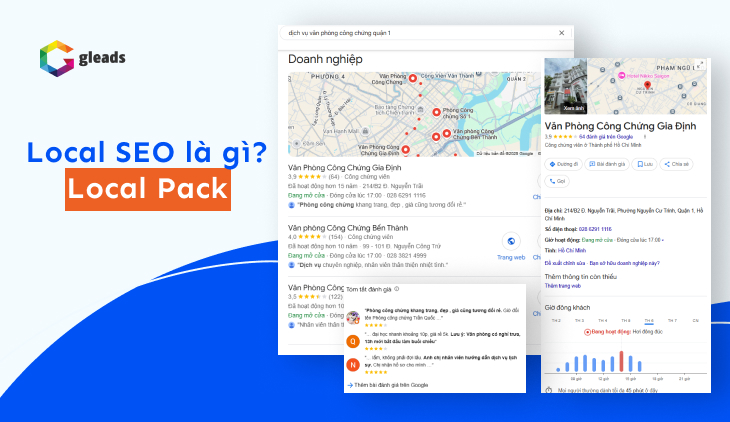Screen dimensions: 730x422
Task: Open the Hồ Chí Minh province link
Action: click(572, 251)
